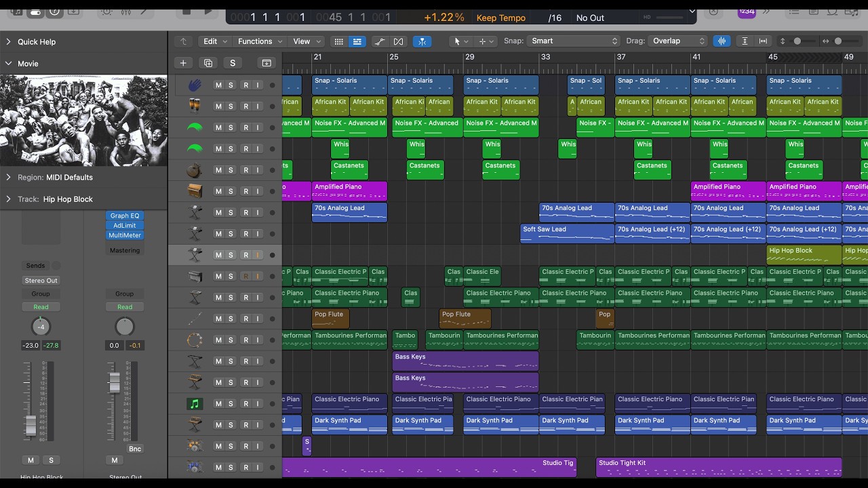Open the Edit menu

point(216,41)
